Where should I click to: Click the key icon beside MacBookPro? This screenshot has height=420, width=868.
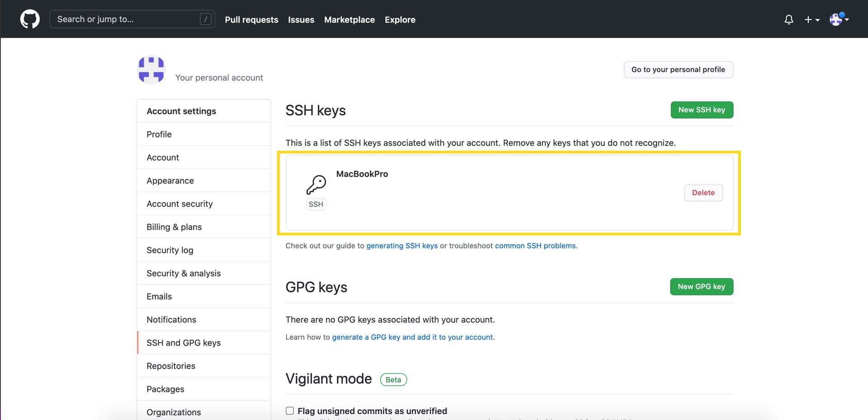316,184
